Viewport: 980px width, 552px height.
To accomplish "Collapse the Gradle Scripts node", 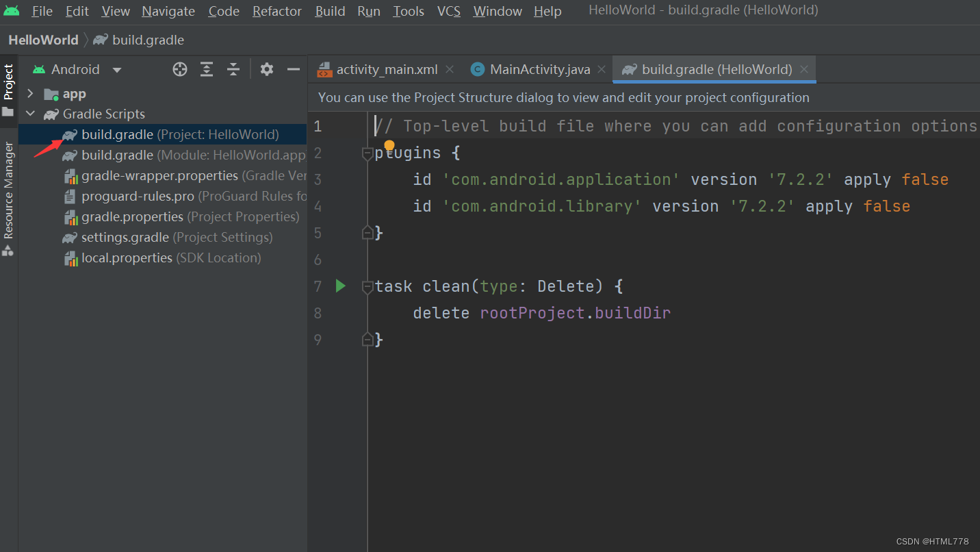I will pyautogui.click(x=30, y=114).
